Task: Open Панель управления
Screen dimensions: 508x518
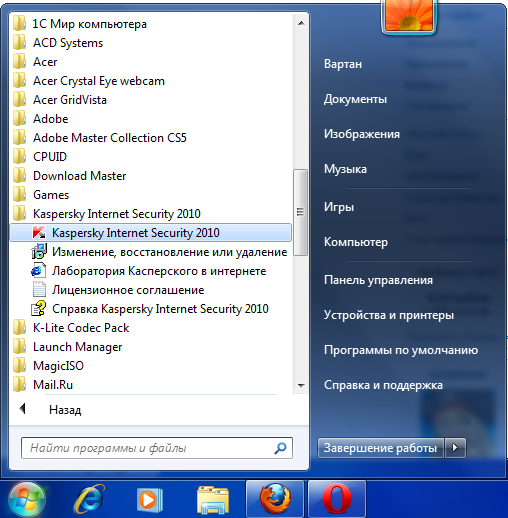Action: pyautogui.click(x=378, y=280)
